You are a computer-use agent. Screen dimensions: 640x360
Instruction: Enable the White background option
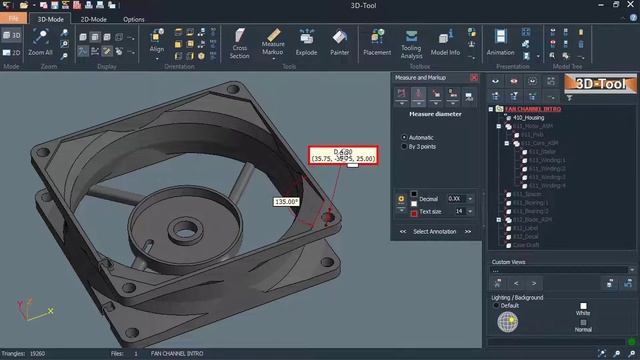(583, 306)
